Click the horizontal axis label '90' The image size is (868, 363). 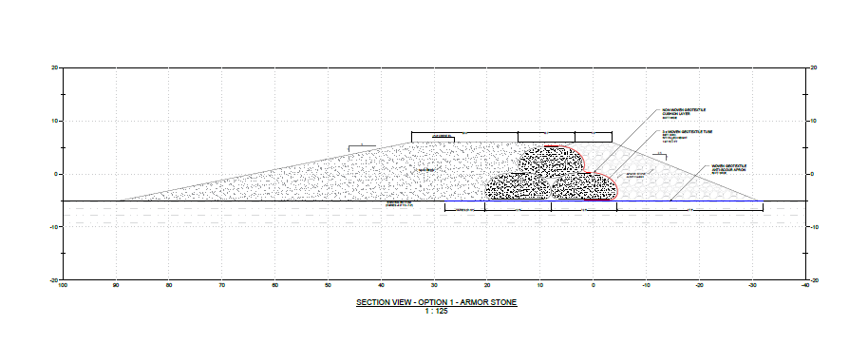(116, 285)
